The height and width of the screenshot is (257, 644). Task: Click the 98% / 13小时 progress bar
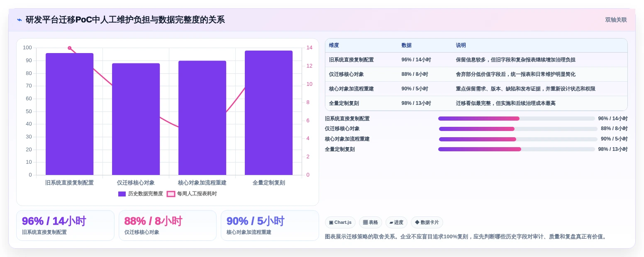[517, 149]
